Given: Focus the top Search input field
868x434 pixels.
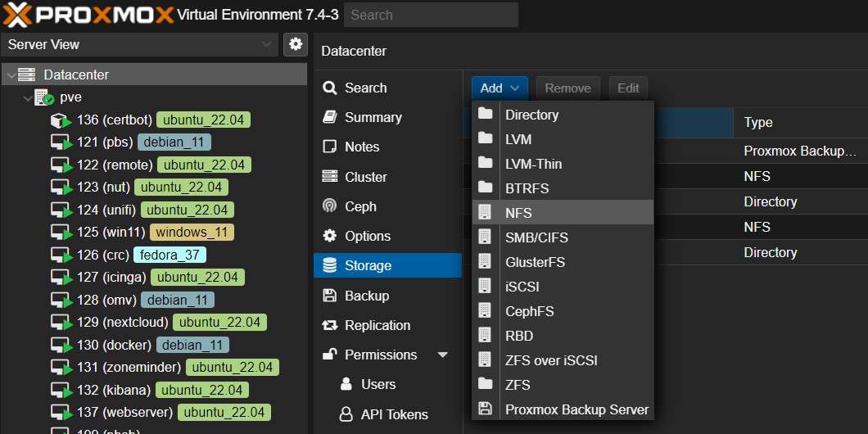Looking at the screenshot, I should pos(431,15).
